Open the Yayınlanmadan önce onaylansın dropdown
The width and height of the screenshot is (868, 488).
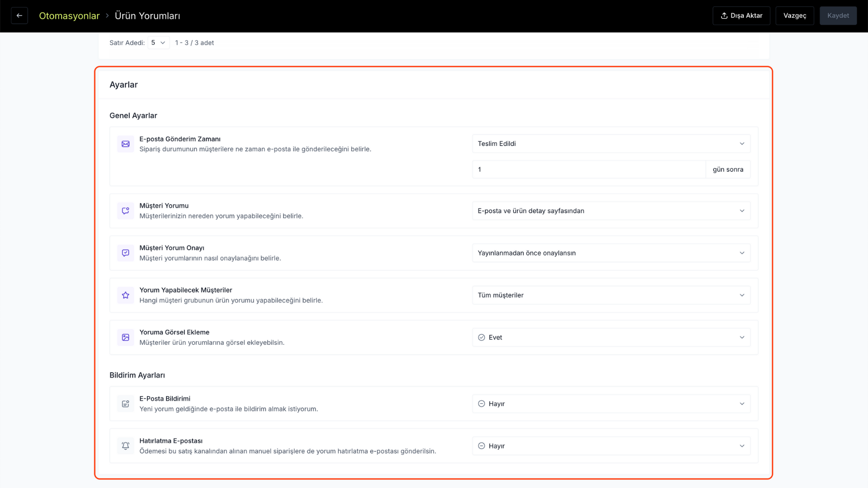tap(611, 253)
